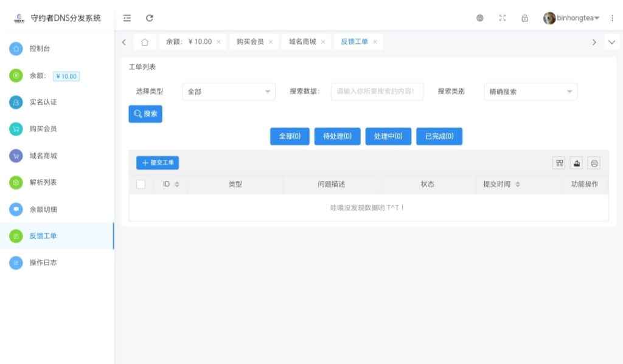The width and height of the screenshot is (623, 364).
Task: Click the print icon in table toolbar
Action: pyautogui.click(x=594, y=163)
